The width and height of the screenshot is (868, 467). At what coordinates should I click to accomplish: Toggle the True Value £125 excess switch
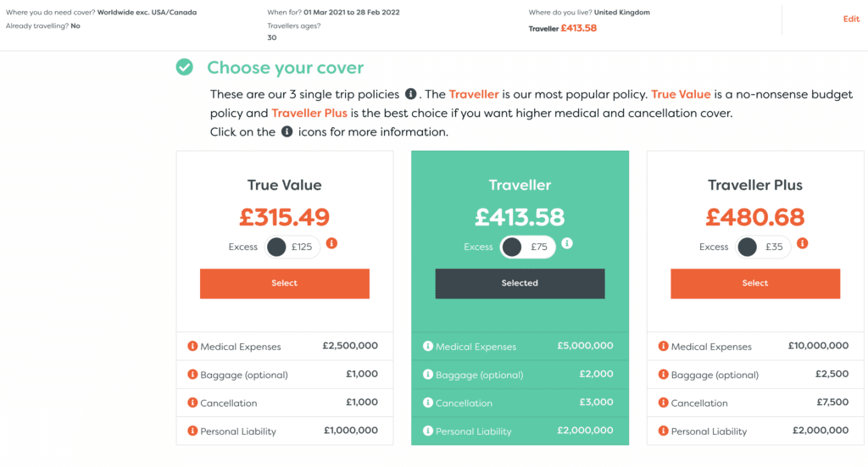click(292, 247)
